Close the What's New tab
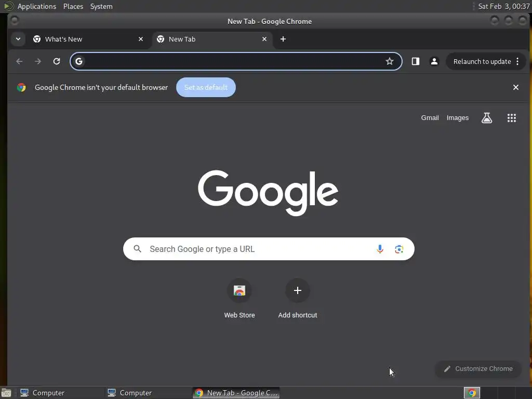The height and width of the screenshot is (399, 532). (x=141, y=39)
